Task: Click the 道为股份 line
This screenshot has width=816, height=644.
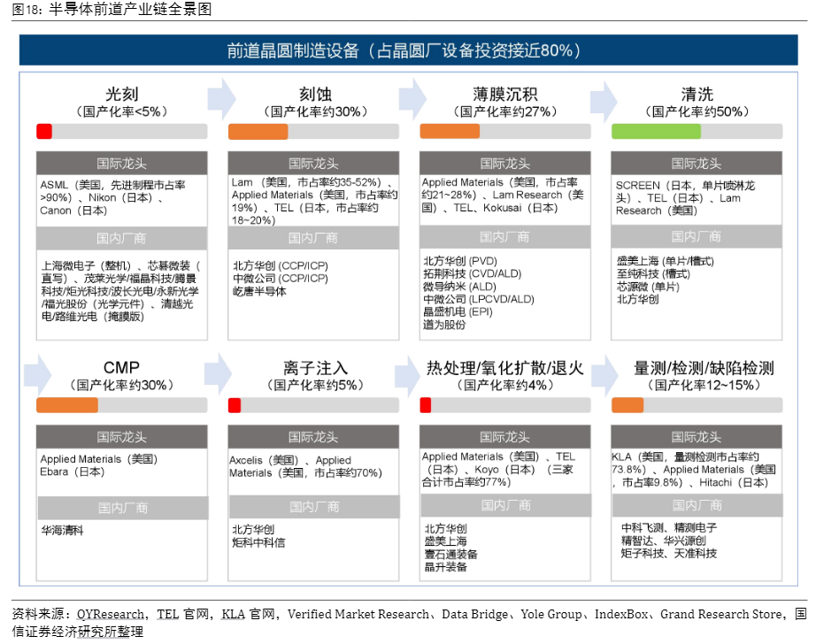Action: pos(444,325)
